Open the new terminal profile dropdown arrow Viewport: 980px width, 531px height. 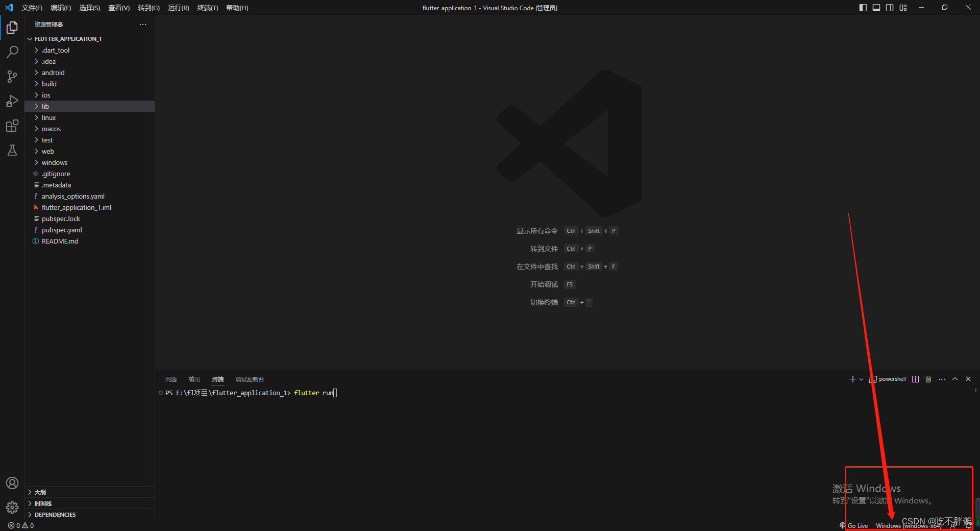(861, 379)
